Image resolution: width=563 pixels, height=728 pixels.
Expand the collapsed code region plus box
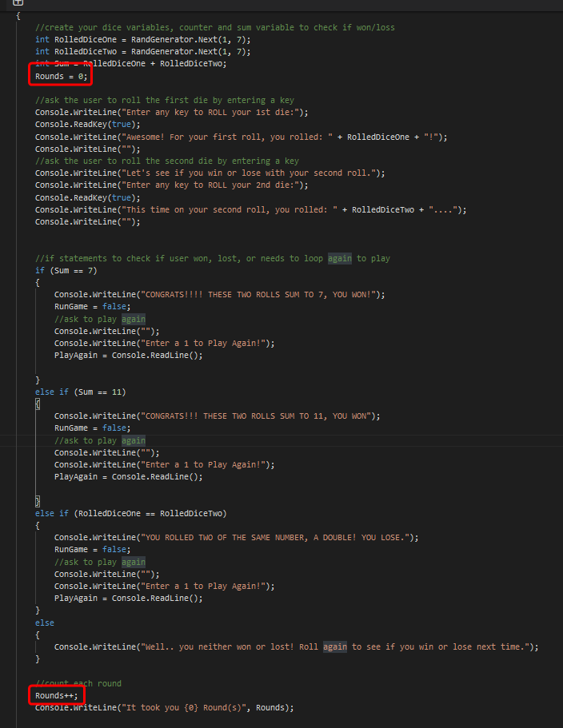(x=18, y=2)
